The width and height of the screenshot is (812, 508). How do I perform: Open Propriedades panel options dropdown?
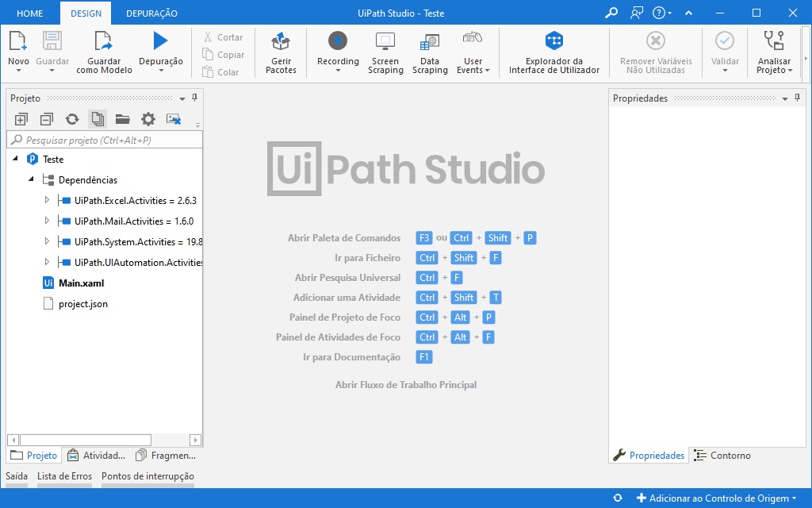[785, 98]
